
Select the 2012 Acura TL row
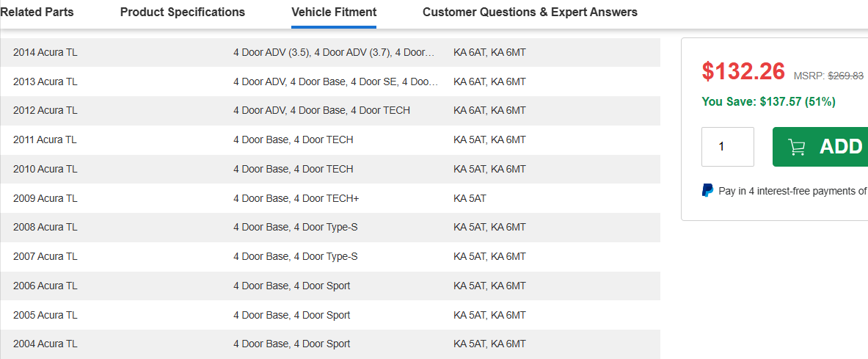pyautogui.click(x=330, y=111)
